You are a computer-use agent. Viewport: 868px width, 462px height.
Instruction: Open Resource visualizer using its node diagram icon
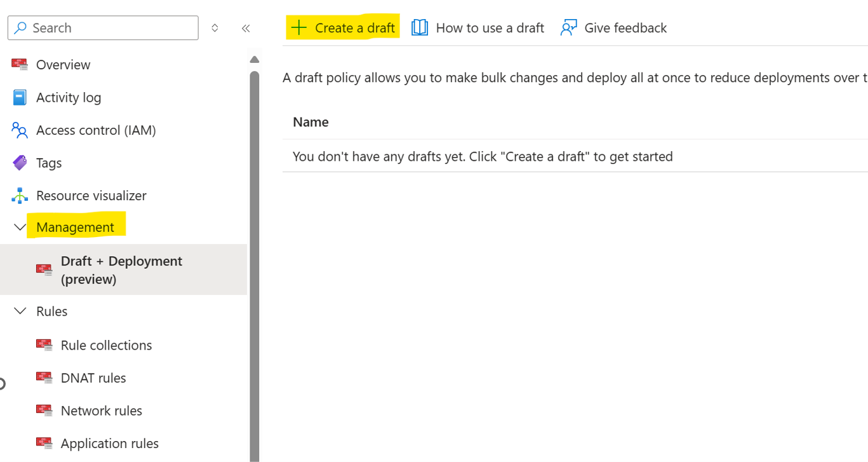(x=19, y=195)
